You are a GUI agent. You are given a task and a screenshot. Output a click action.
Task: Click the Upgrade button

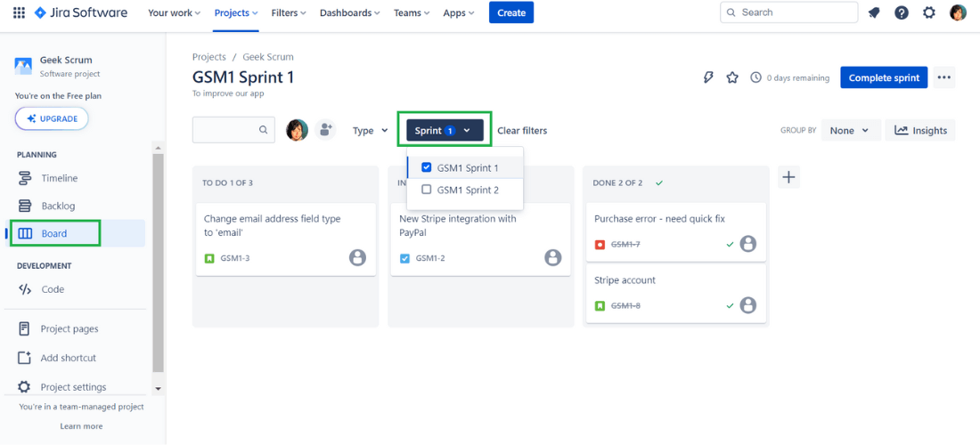pyautogui.click(x=52, y=118)
